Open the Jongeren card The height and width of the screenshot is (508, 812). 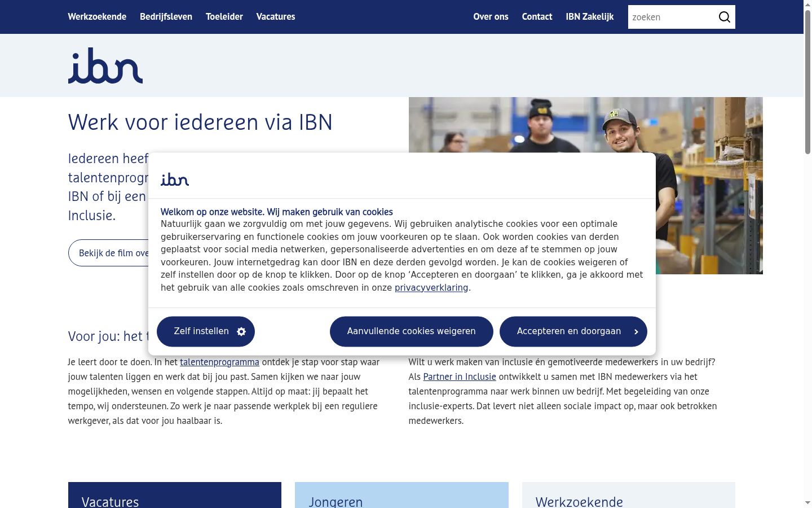(x=401, y=495)
